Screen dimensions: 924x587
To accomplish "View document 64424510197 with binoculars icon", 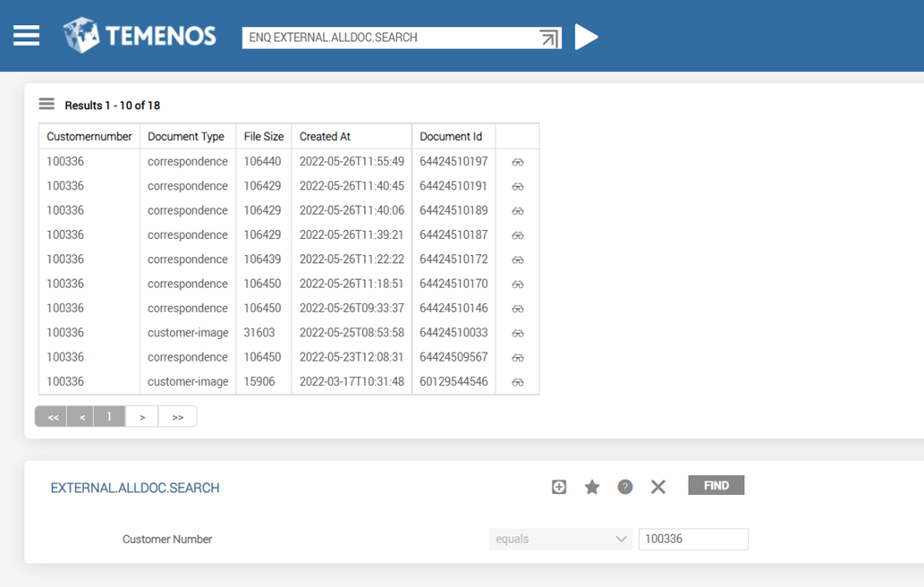I will point(518,162).
